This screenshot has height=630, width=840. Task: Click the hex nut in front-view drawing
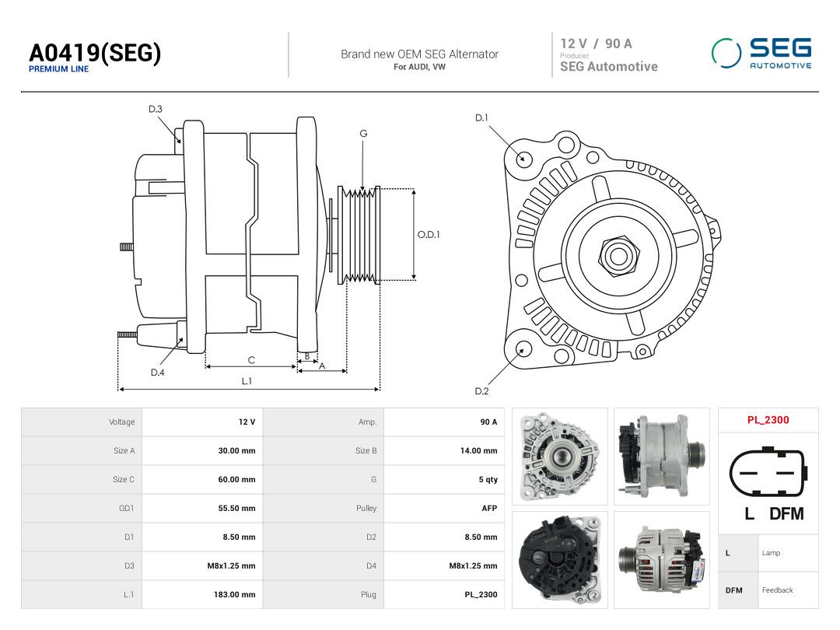(x=619, y=256)
